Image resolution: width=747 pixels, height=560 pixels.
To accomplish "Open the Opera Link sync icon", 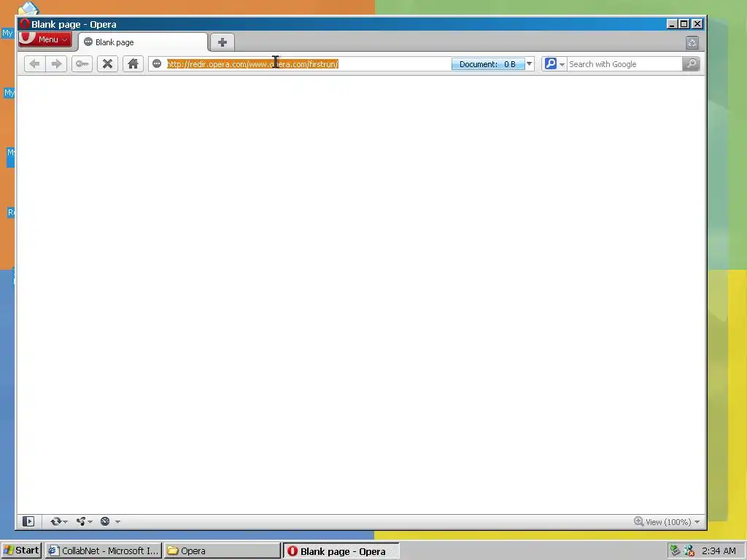I will [x=56, y=521].
